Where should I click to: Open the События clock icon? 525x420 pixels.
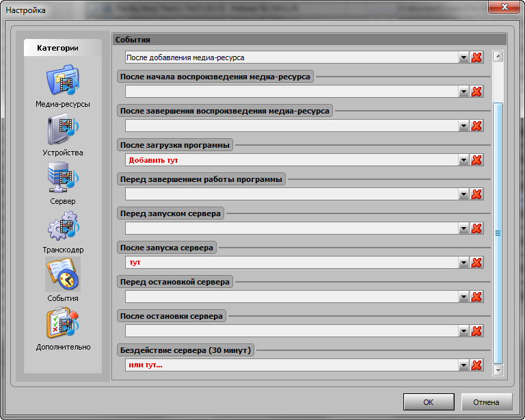pos(63,274)
